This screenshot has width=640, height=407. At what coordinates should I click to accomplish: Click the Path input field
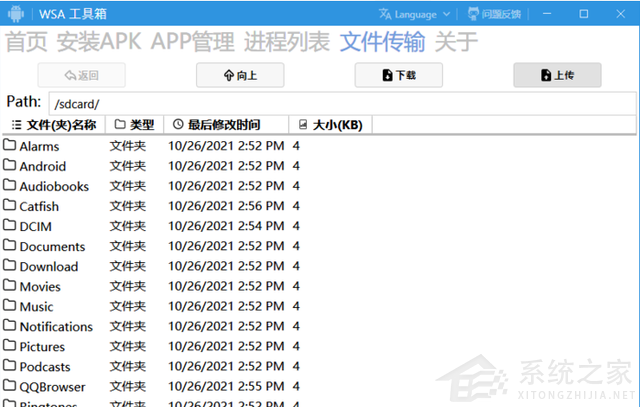340,102
